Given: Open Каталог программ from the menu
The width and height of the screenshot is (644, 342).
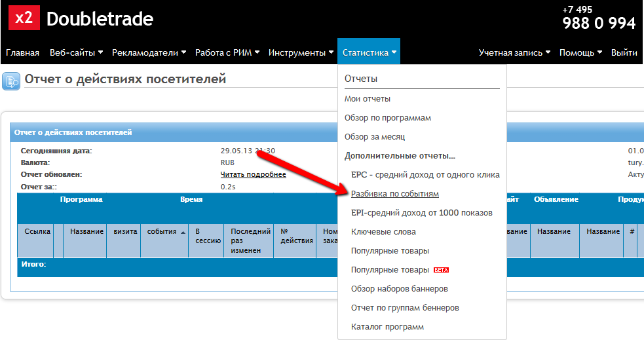Looking at the screenshot, I should point(387,327).
